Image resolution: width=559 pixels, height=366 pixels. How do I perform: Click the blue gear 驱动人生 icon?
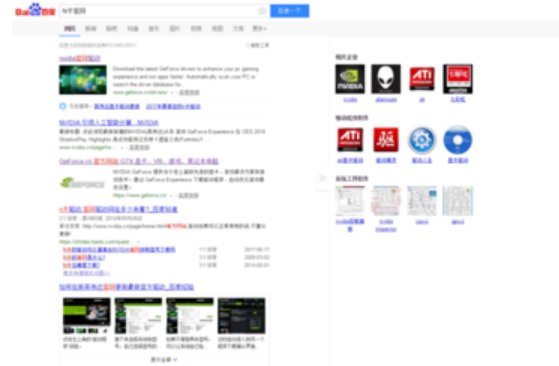coord(422,140)
